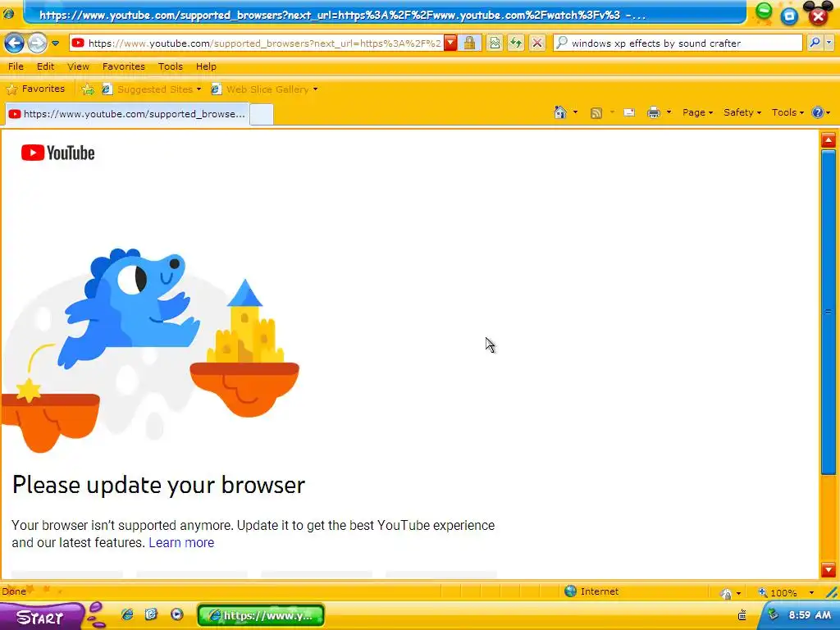Click the 8:59 AM taskbar clock
840x630 pixels.
coord(810,615)
